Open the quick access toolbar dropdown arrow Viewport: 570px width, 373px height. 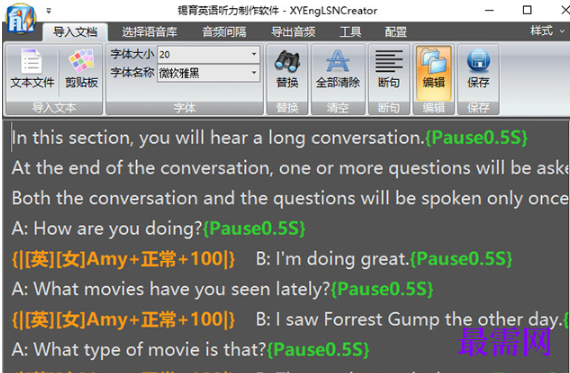(x=49, y=11)
